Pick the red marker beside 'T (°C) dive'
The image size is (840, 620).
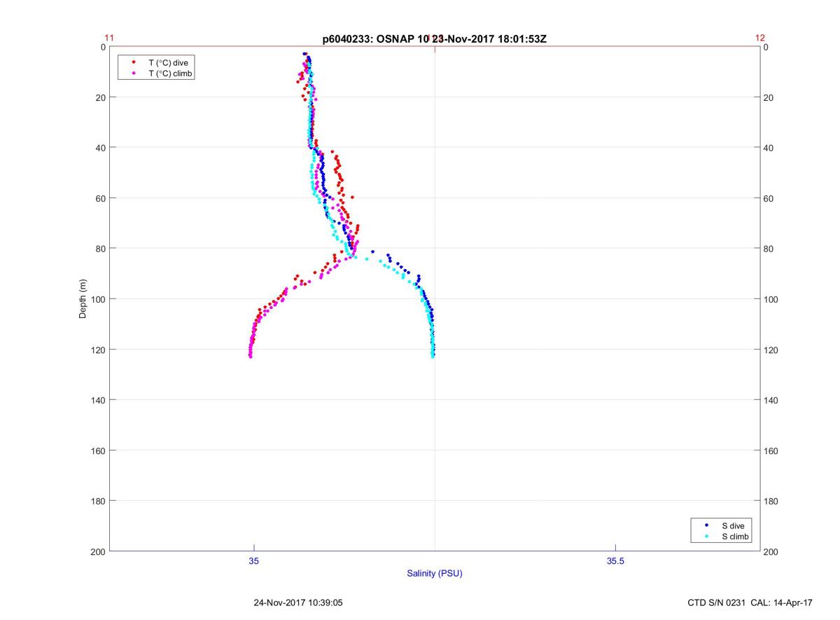coord(134,62)
